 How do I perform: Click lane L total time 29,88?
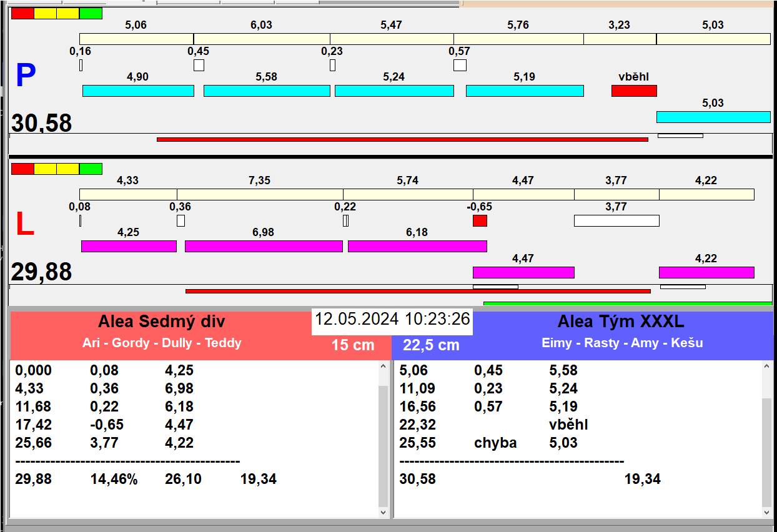click(41, 272)
